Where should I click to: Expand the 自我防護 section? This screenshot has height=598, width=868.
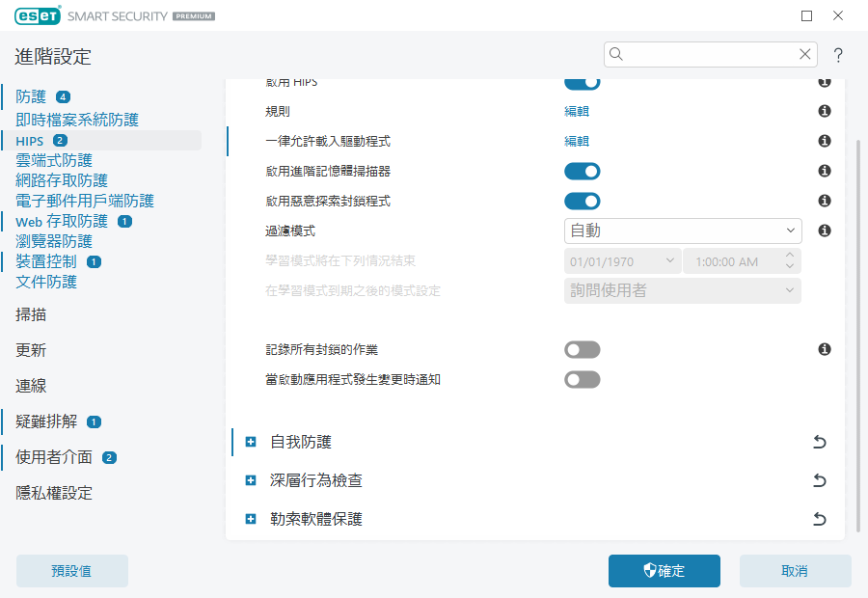(252, 442)
